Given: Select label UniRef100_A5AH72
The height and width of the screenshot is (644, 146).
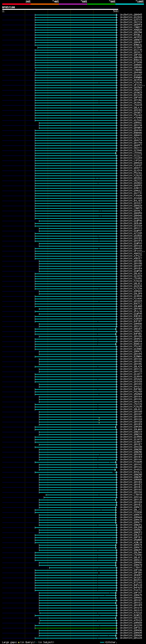Looking at the screenshot, I should coord(131,90).
